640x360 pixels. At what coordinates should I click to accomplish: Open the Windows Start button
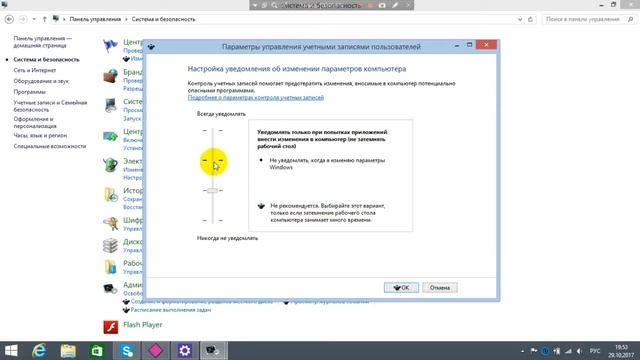point(11,351)
